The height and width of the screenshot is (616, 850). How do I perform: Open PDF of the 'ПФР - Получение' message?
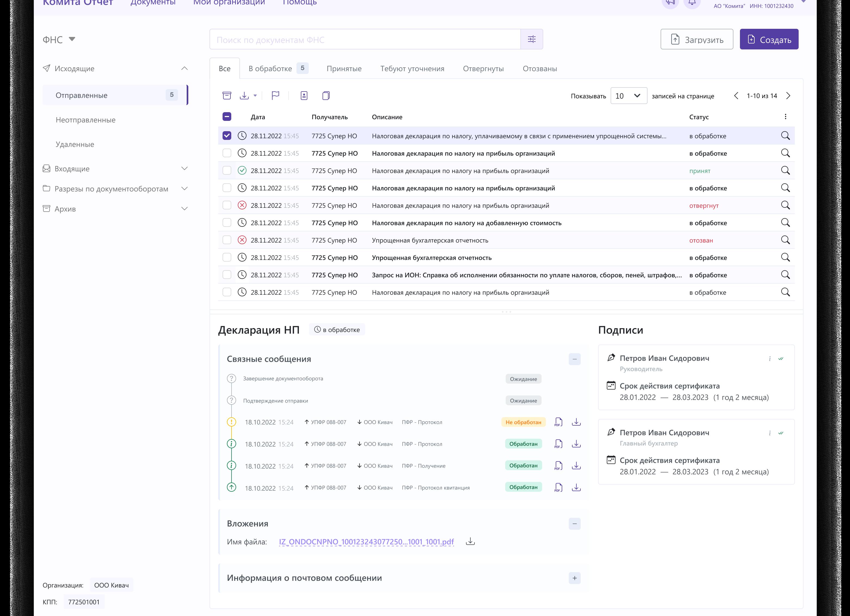558,466
